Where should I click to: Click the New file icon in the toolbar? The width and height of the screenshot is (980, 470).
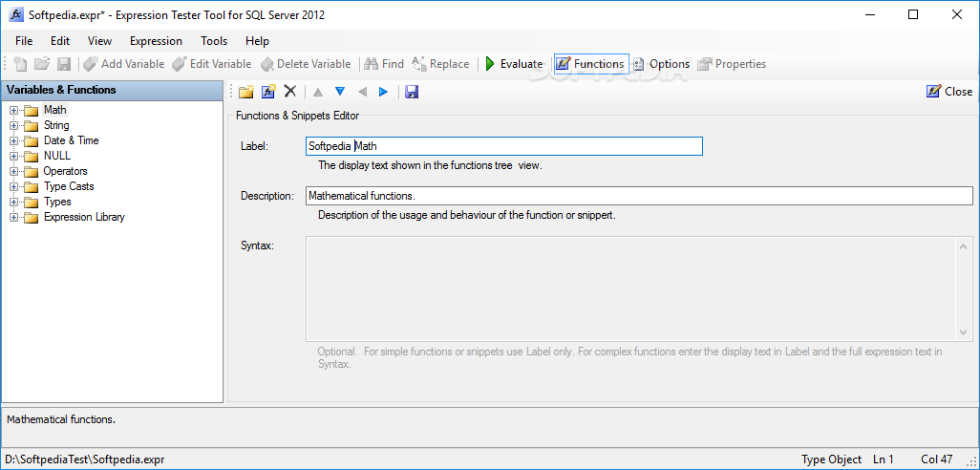(x=21, y=64)
